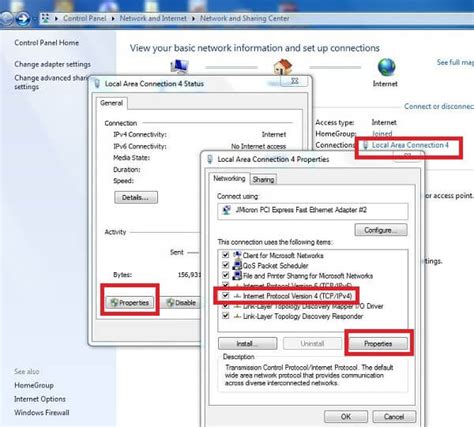Toggle Link-Layer Topology Discovery Mapper checkbox
Viewport: 474px width, 427px height.
point(226,306)
